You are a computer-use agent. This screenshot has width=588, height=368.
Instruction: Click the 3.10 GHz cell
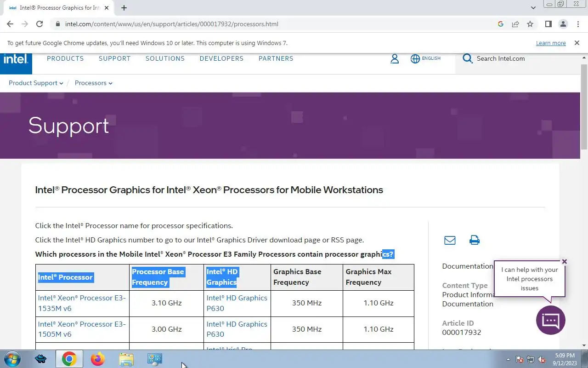(x=167, y=303)
